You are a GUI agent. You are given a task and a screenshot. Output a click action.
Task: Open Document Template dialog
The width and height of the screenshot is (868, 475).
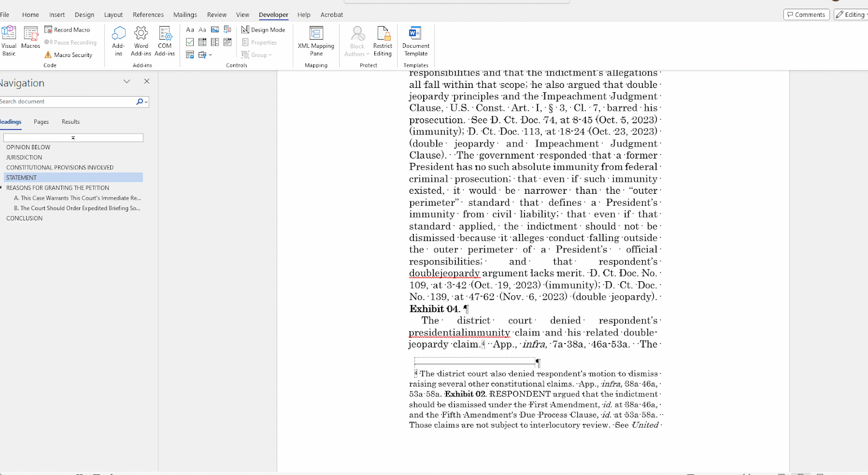pos(416,41)
